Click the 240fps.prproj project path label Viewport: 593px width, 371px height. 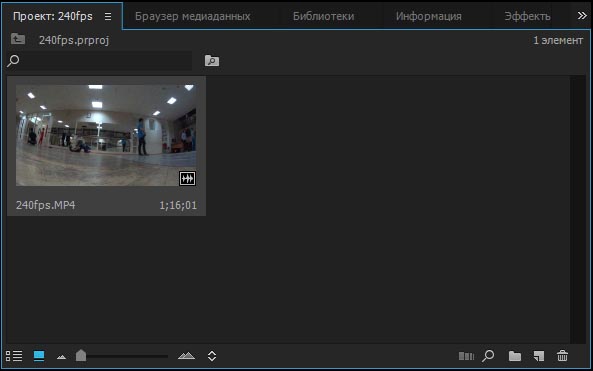(x=74, y=40)
